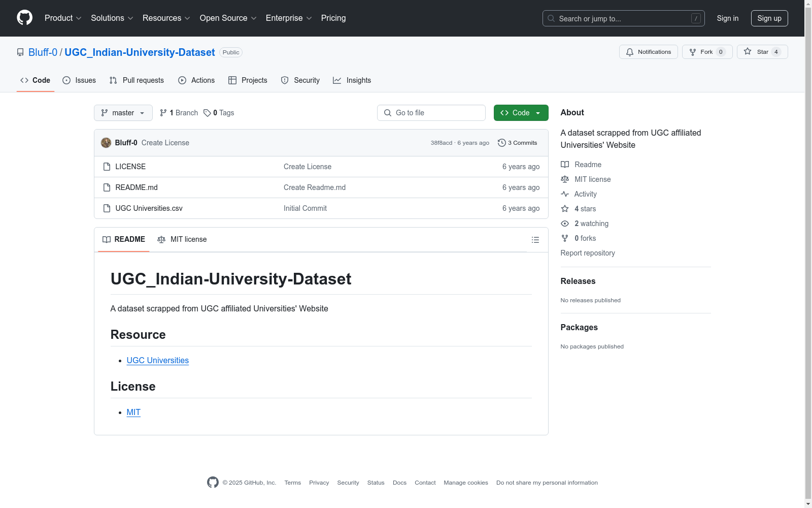812x508 pixels.
Task: Open the UGC_Indian-University-Dataset repository link
Action: (140, 52)
